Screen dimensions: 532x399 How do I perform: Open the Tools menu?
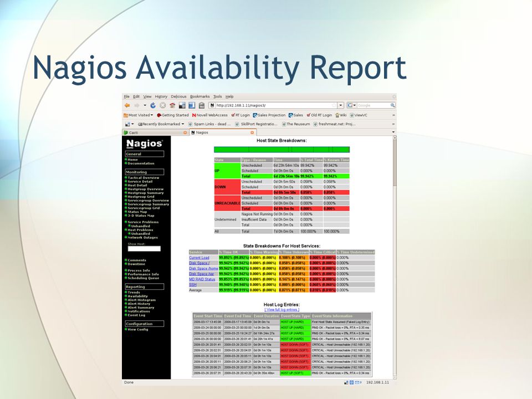217,96
